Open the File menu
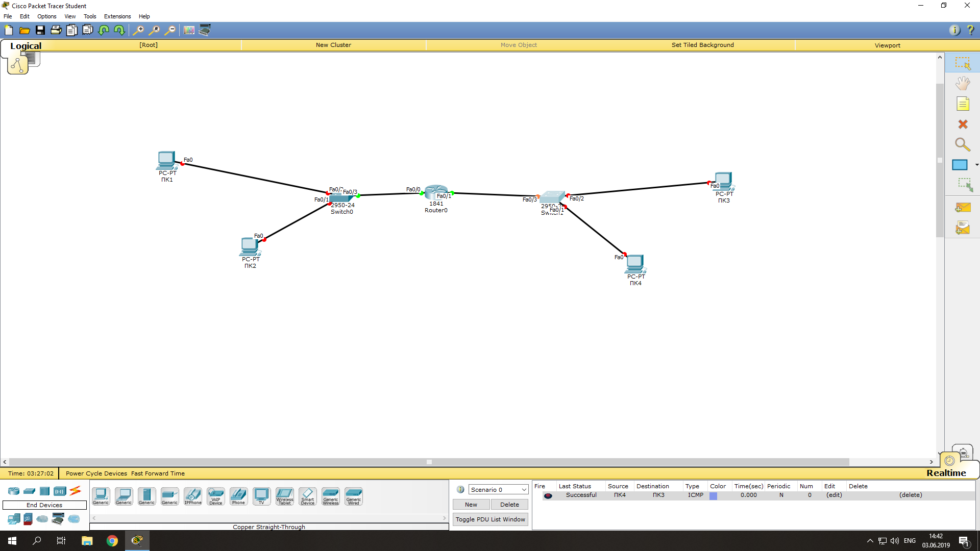 pos(8,16)
